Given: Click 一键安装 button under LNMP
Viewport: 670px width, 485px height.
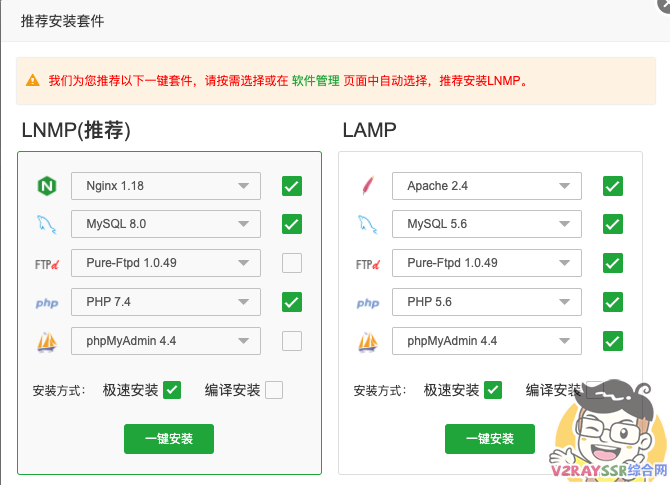Looking at the screenshot, I should pos(169,439).
